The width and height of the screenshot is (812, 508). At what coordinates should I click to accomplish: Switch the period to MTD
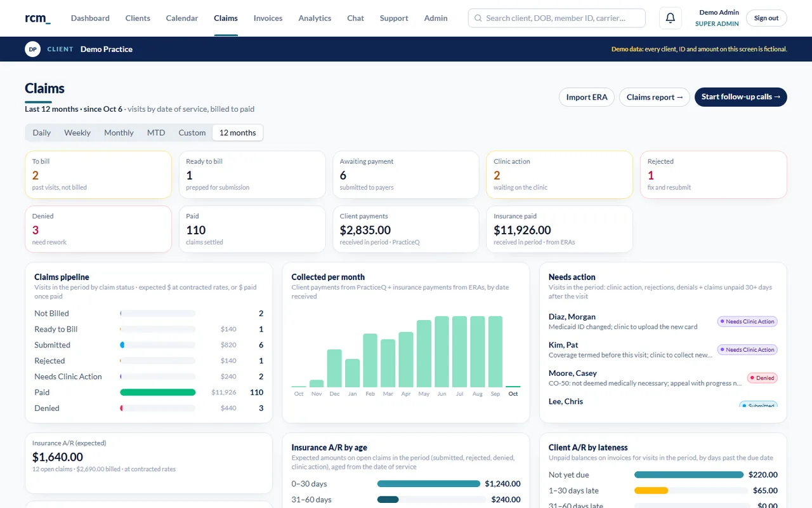(156, 133)
